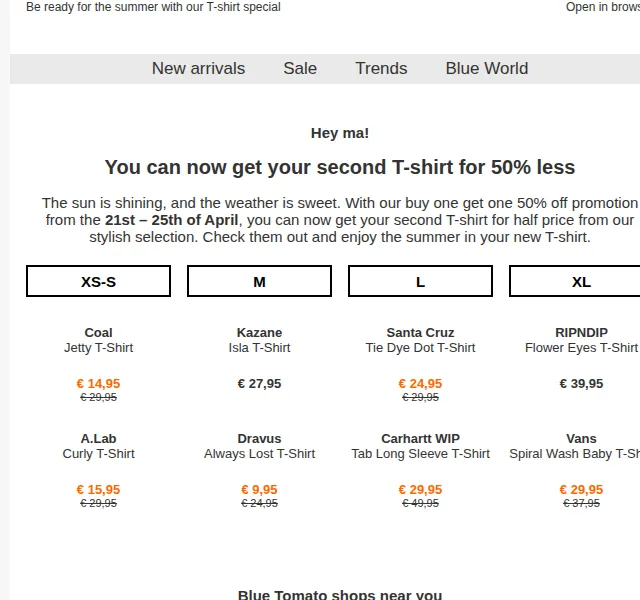View the Coal Jetty T-Shirt product
Image resolution: width=640 pixels, height=600 pixels.
point(98,340)
